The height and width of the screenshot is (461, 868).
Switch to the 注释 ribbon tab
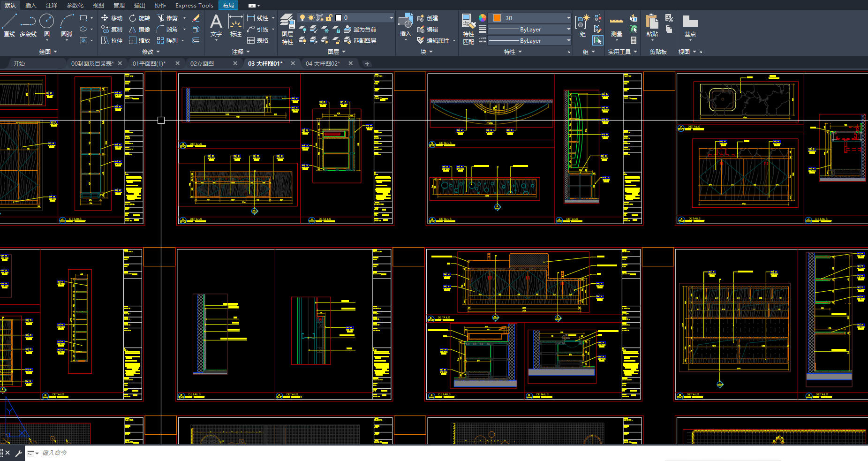coord(52,5)
